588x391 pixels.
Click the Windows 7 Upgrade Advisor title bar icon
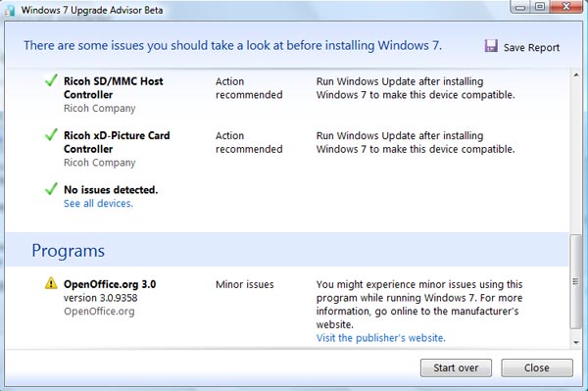[10, 10]
